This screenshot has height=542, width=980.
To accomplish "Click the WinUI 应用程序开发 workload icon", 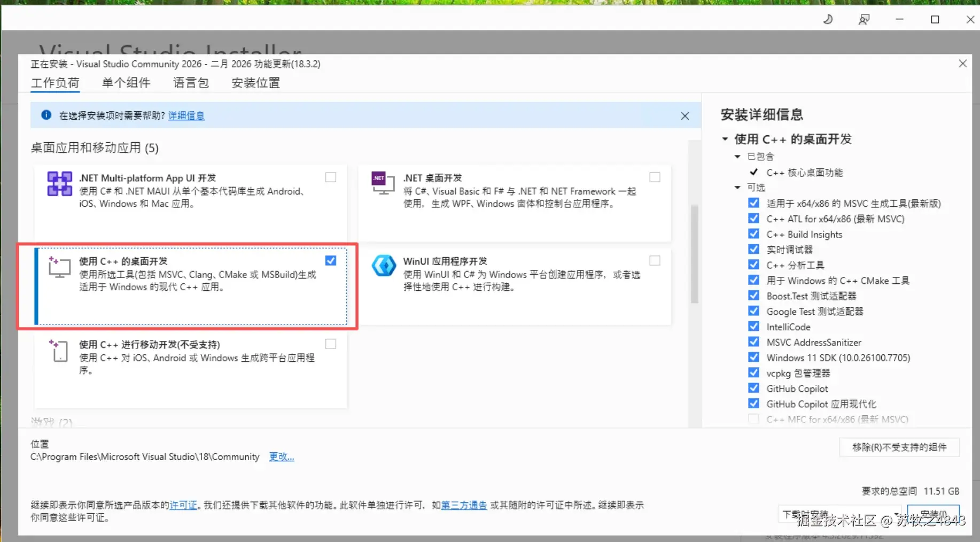I will (384, 266).
